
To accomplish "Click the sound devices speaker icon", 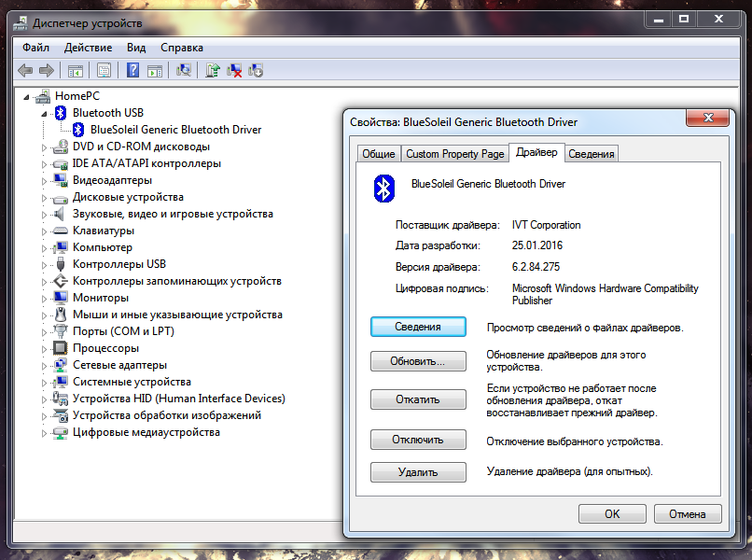I will (60, 214).
